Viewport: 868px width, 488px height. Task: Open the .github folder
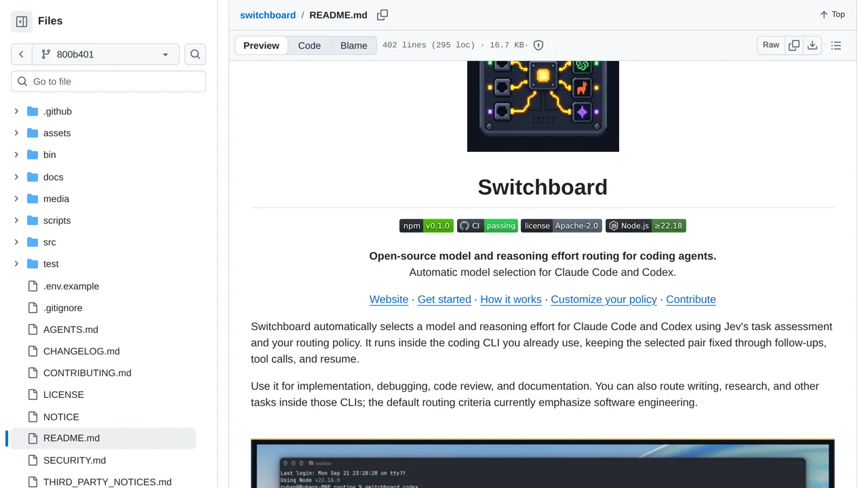[58, 111]
